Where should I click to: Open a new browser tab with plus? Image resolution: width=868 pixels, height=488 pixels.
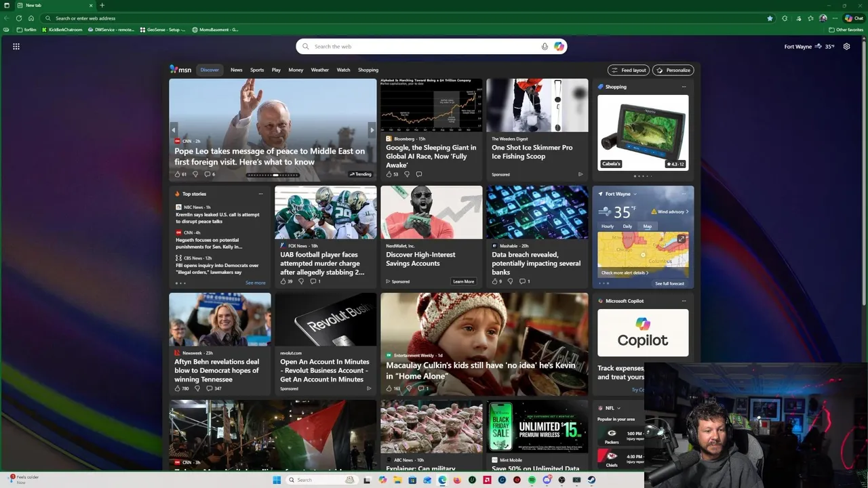[102, 5]
